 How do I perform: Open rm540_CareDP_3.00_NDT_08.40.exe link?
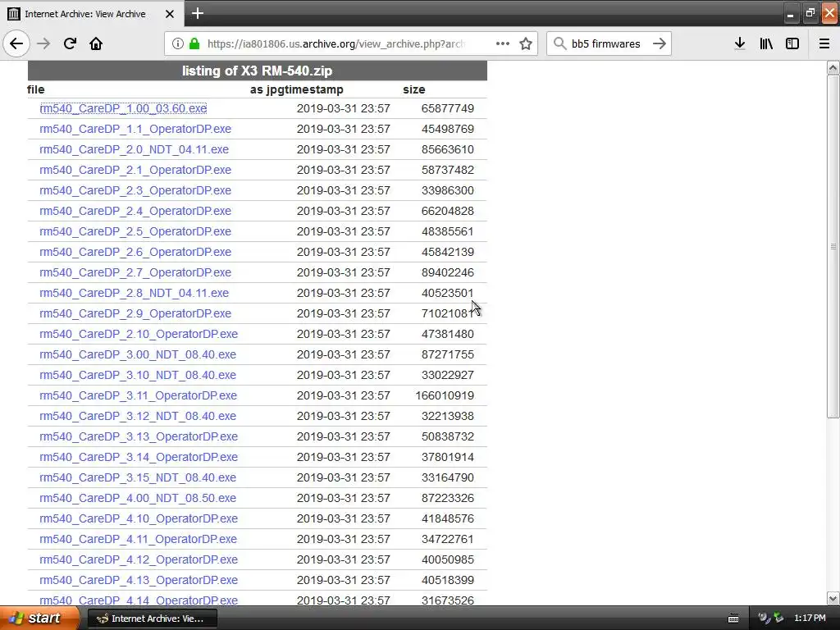point(138,354)
